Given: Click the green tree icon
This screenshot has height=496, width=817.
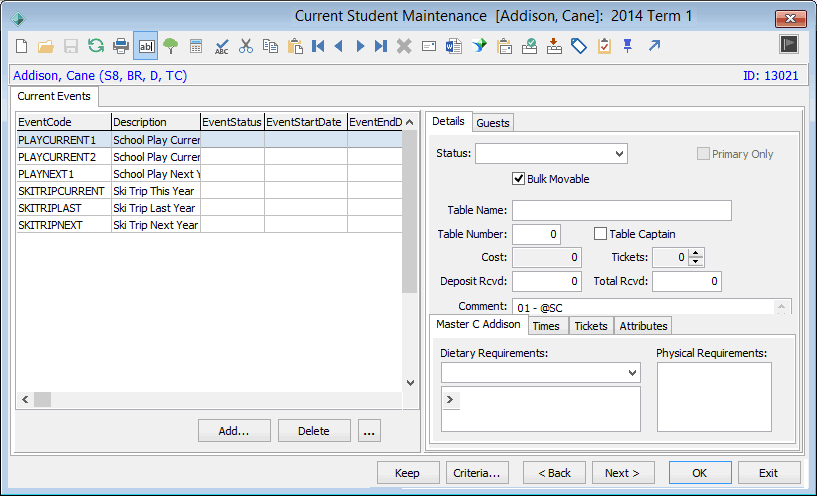Looking at the screenshot, I should (x=170, y=46).
